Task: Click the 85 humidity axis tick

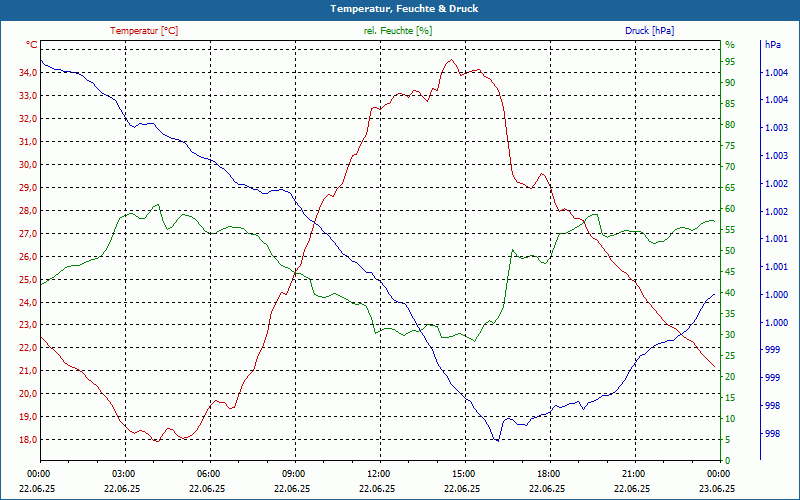Action: click(x=730, y=104)
